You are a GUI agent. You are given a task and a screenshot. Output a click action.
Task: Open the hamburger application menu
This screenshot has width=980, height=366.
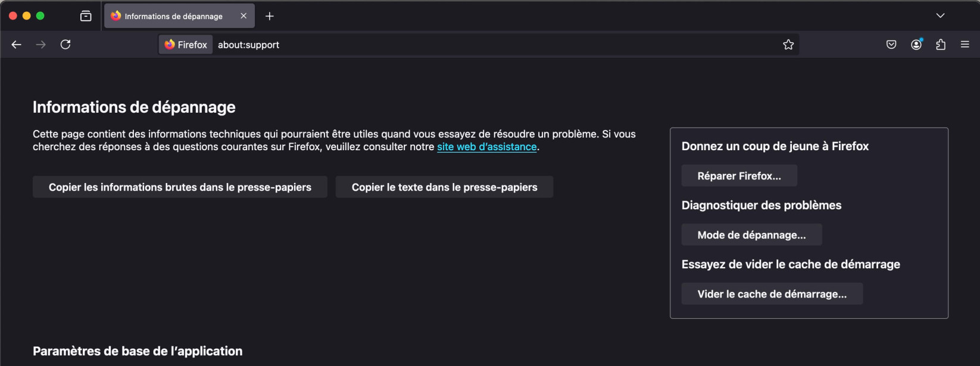point(965,45)
